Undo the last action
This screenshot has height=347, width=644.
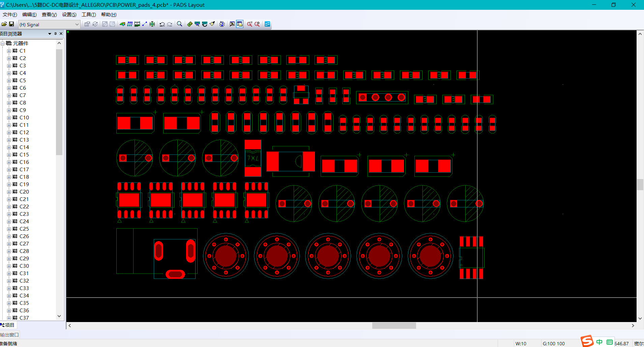pos(162,24)
